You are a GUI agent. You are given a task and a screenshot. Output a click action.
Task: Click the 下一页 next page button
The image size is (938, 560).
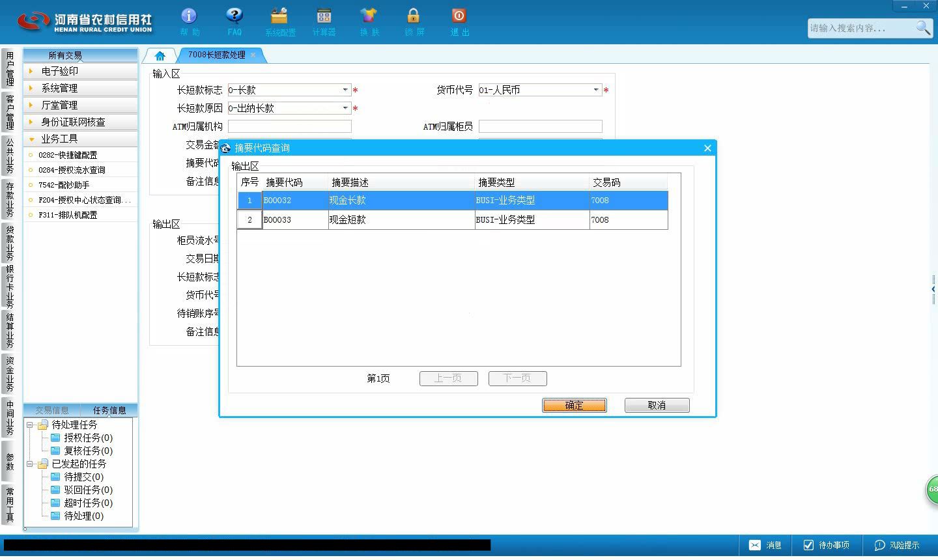pos(517,378)
